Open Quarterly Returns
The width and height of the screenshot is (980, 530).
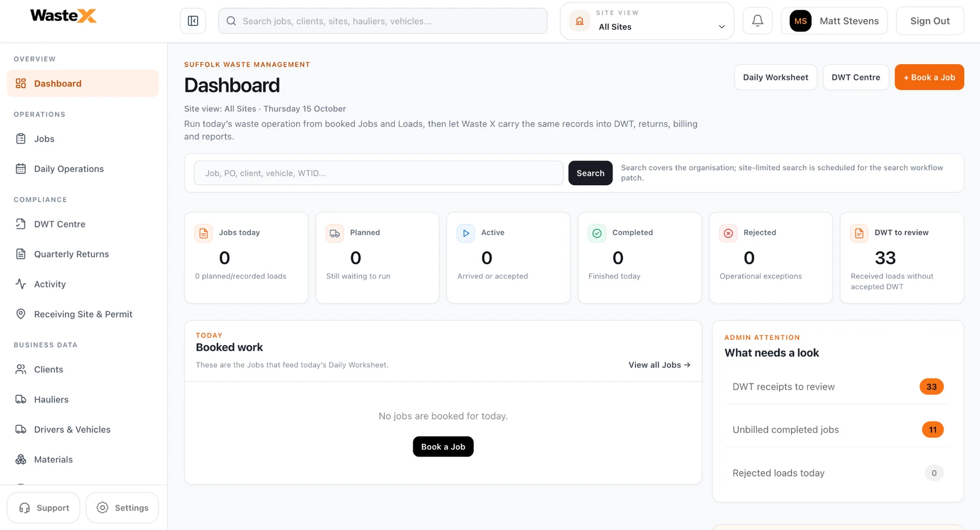pyautogui.click(x=83, y=254)
